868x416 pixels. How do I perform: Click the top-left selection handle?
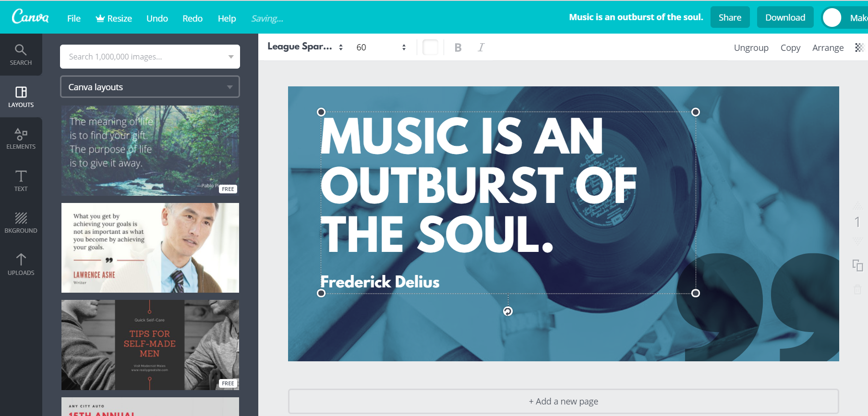tap(321, 112)
